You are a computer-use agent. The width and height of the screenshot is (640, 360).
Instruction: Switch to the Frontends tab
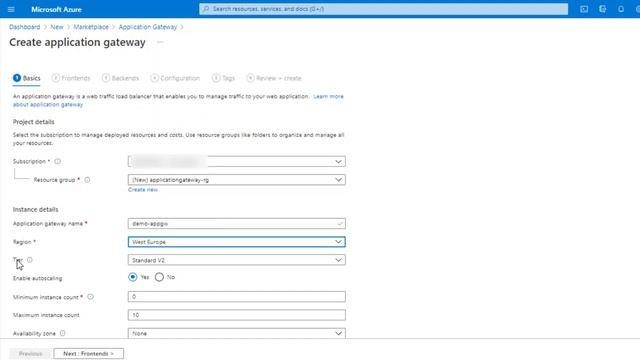pyautogui.click(x=71, y=78)
